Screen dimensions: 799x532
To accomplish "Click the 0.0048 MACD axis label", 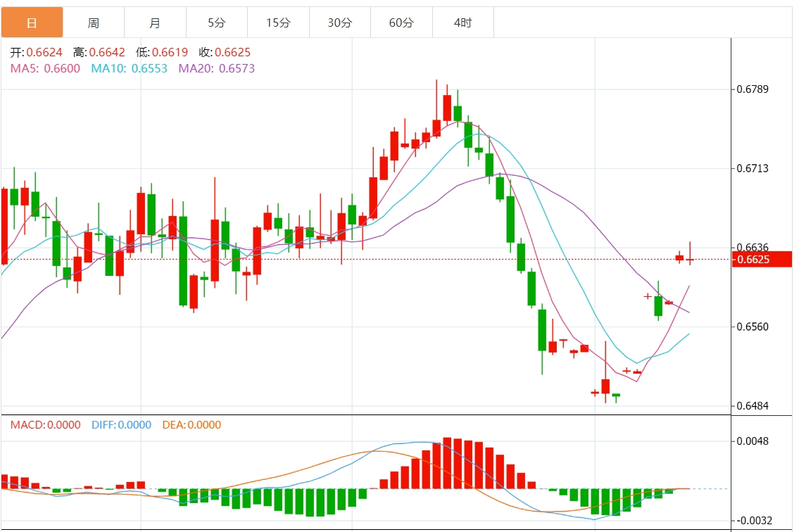I will tap(753, 441).
